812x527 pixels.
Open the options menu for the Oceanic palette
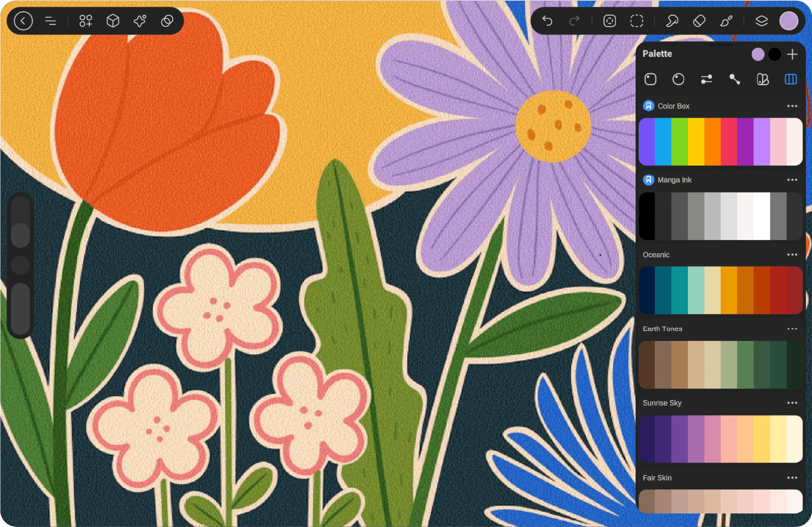791,255
